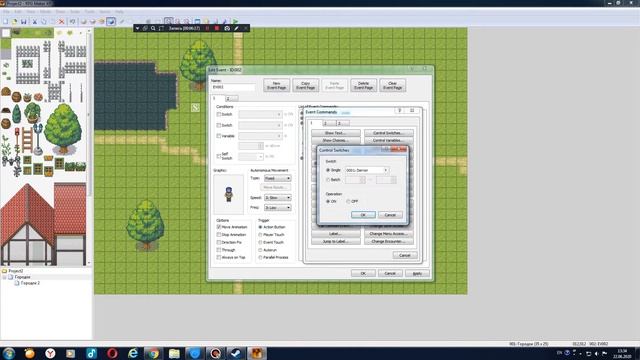Image resolution: width=640 pixels, height=360 pixels.
Task: Click New Event Page button
Action: 276,85
